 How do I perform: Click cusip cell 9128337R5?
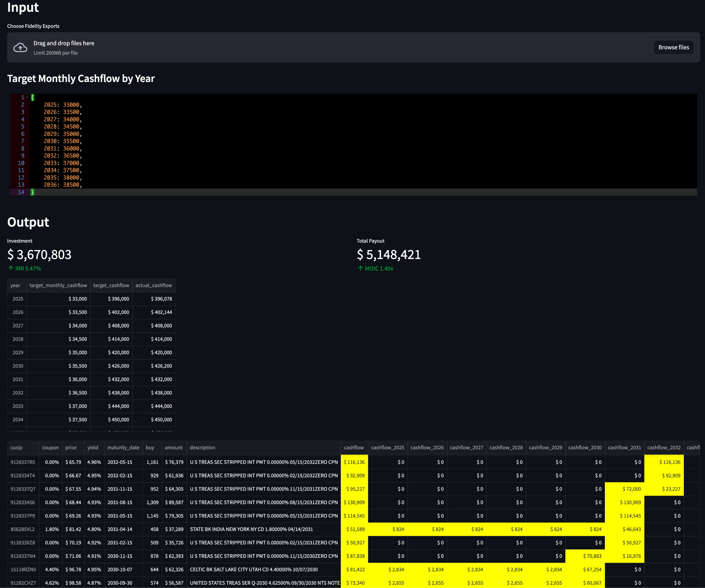(x=23, y=462)
